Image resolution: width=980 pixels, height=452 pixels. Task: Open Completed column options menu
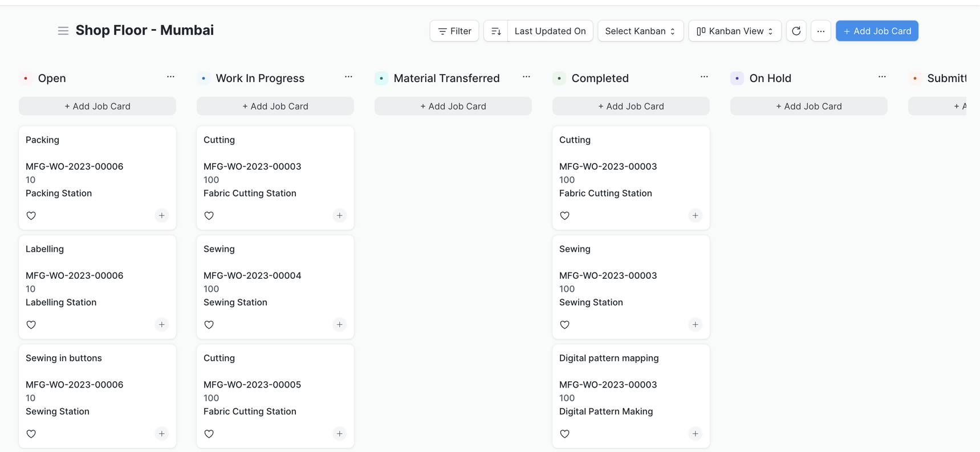(x=704, y=77)
